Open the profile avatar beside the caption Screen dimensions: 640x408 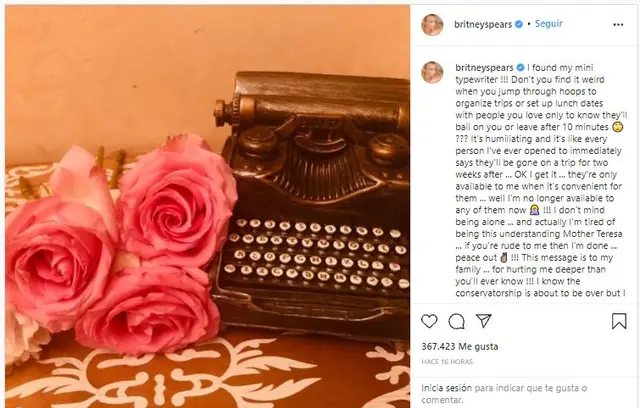click(432, 73)
